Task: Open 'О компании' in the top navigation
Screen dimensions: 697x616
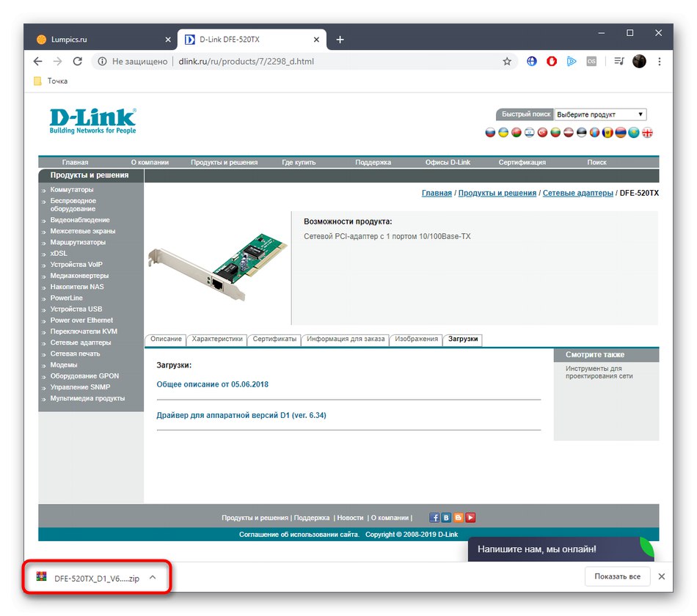Action: click(150, 162)
